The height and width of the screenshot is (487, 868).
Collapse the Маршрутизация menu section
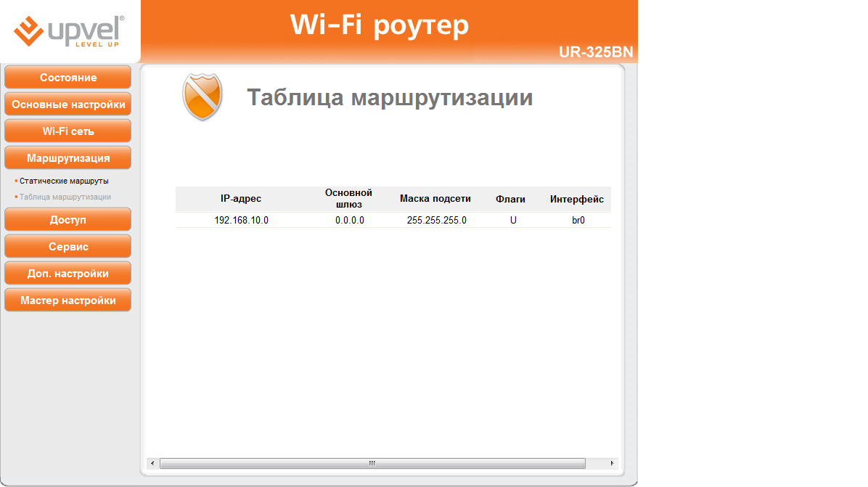point(68,158)
